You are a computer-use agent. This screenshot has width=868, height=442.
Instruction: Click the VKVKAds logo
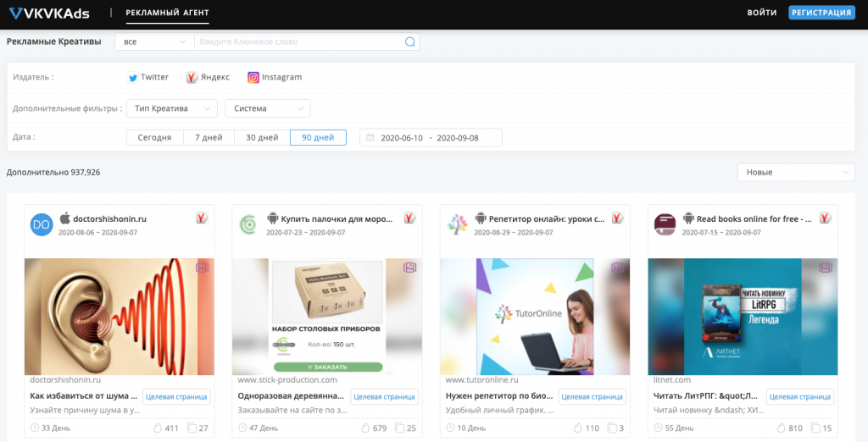coord(49,14)
